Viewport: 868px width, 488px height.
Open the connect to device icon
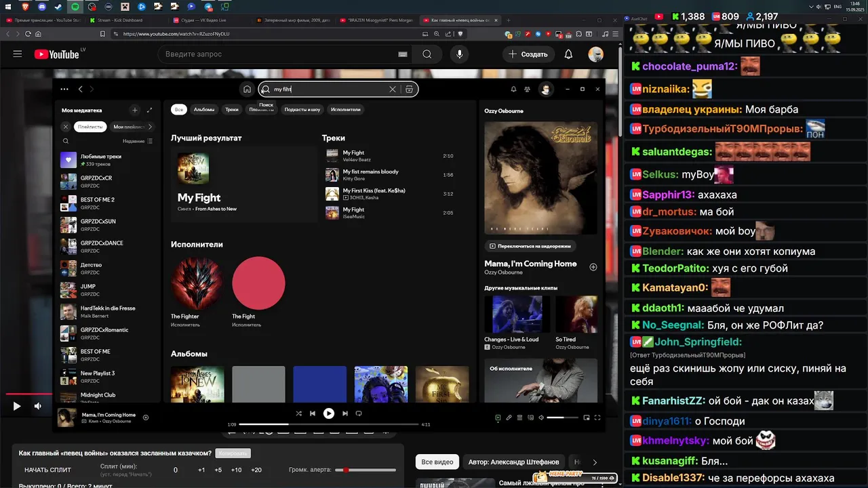point(530,418)
